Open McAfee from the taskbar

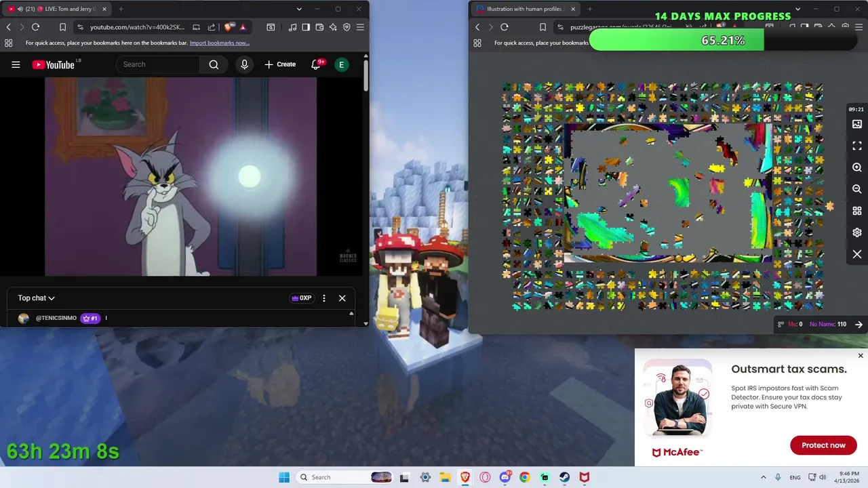[x=584, y=477]
